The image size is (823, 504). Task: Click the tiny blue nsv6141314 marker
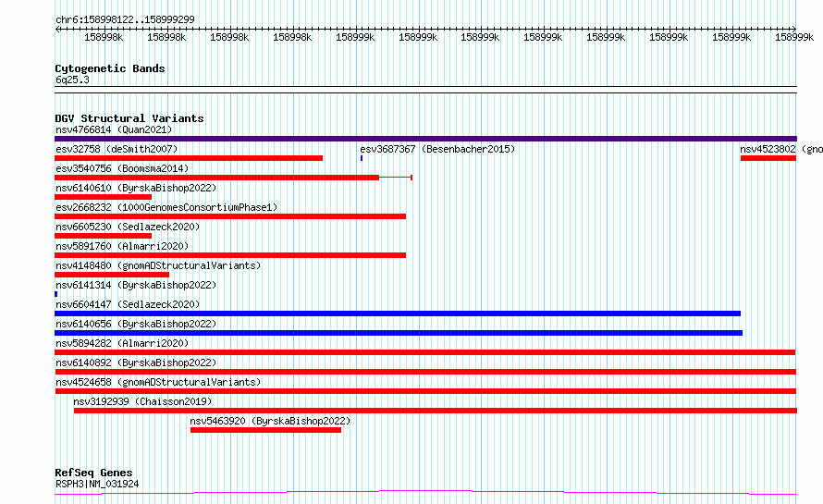(55, 294)
